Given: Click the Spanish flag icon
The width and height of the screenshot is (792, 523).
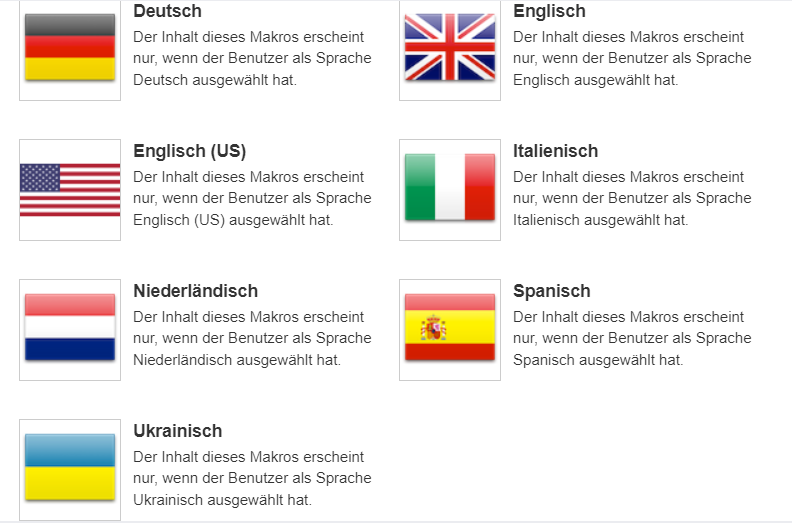Looking at the screenshot, I should 450,328.
